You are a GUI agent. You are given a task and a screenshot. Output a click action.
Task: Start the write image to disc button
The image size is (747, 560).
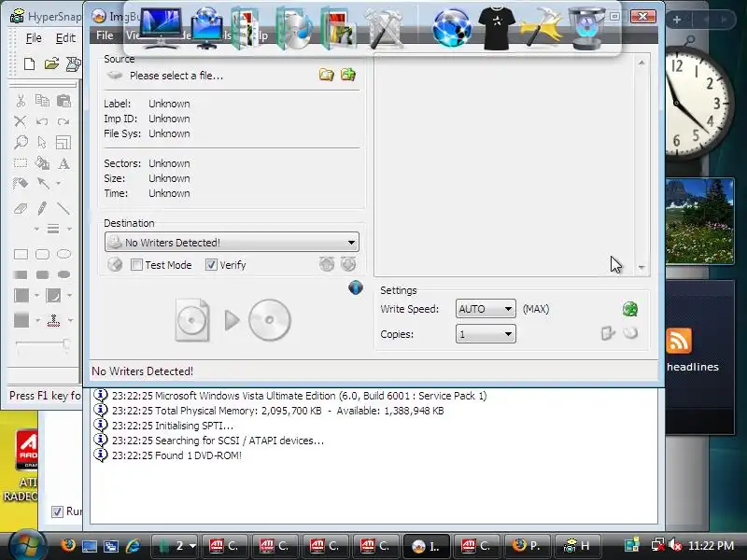pyautogui.click(x=233, y=320)
